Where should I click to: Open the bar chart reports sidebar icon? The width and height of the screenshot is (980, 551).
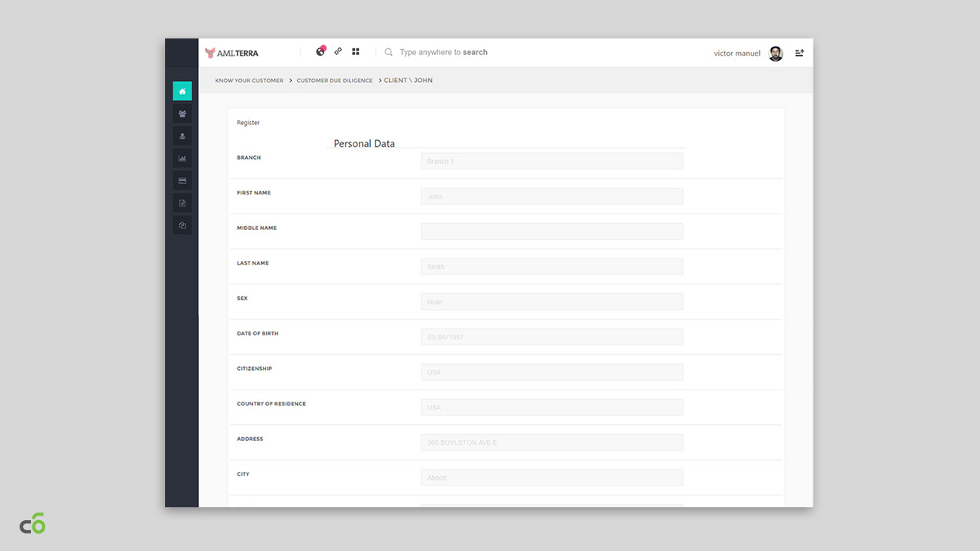point(182,158)
